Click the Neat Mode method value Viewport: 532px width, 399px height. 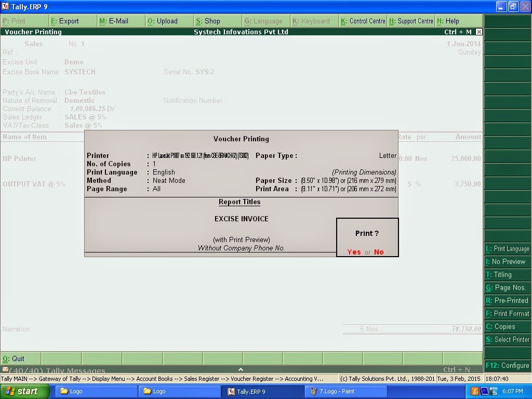(169, 180)
